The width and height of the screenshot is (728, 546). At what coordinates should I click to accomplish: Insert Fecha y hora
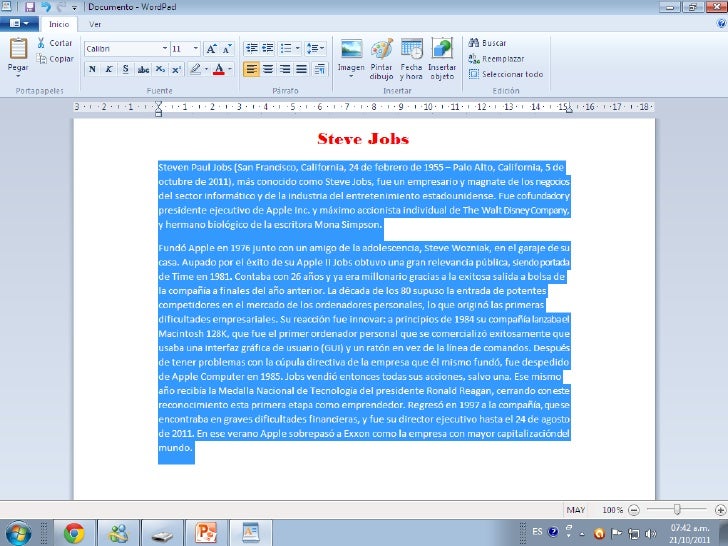pos(411,59)
